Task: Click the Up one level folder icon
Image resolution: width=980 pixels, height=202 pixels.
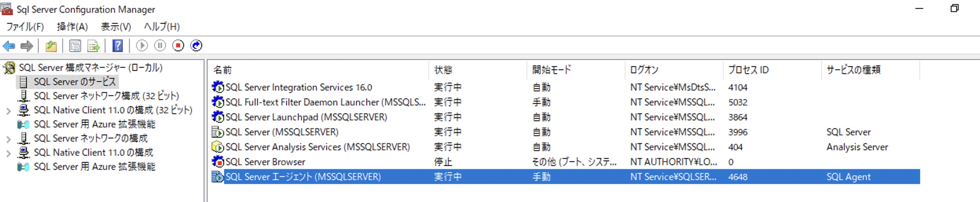Action: tap(51, 46)
